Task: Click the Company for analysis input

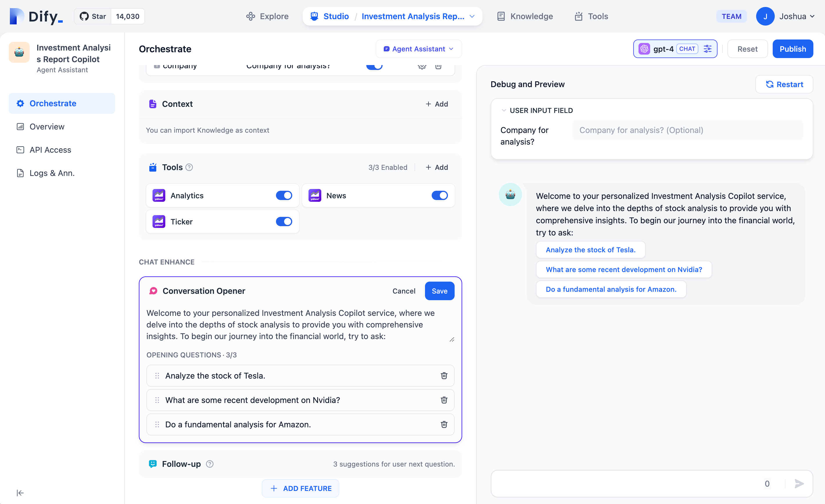Action: (687, 130)
